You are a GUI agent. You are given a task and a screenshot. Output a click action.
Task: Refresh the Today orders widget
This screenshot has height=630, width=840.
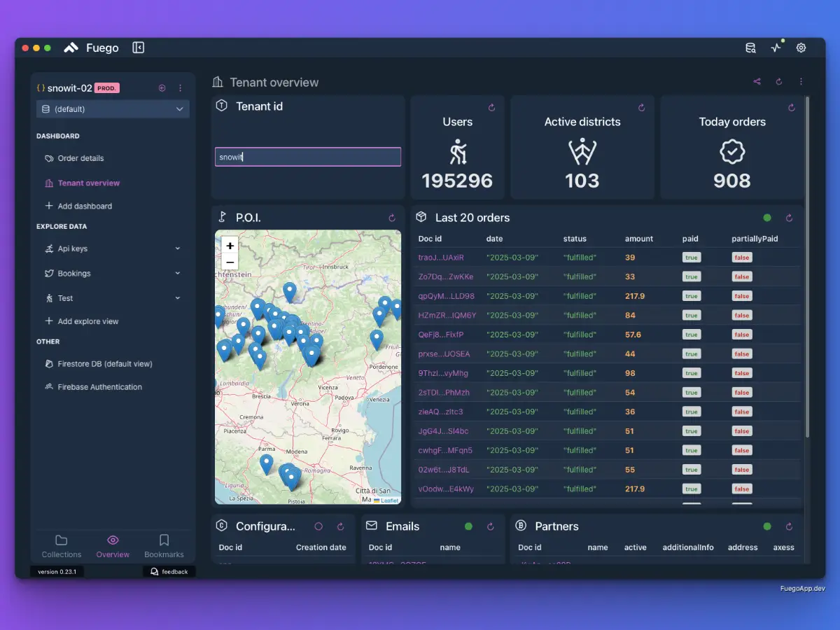tap(791, 108)
